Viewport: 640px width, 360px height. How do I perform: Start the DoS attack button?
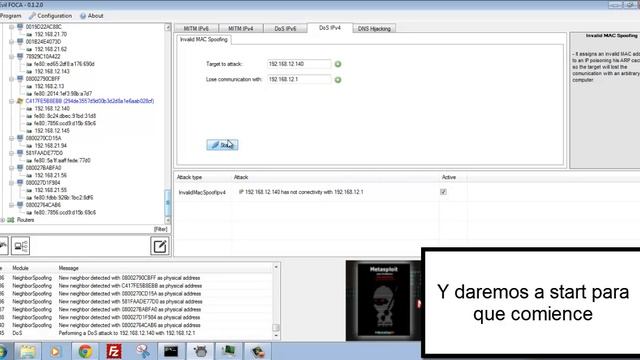coord(222,145)
